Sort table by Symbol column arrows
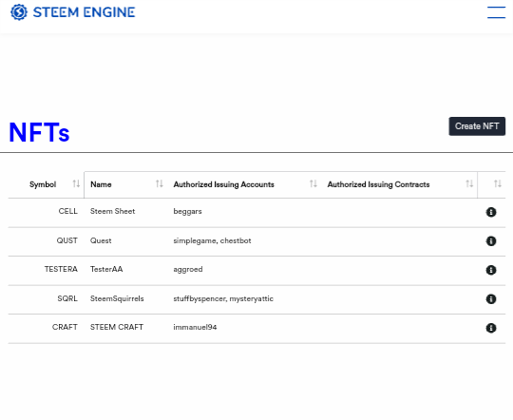 (x=76, y=183)
